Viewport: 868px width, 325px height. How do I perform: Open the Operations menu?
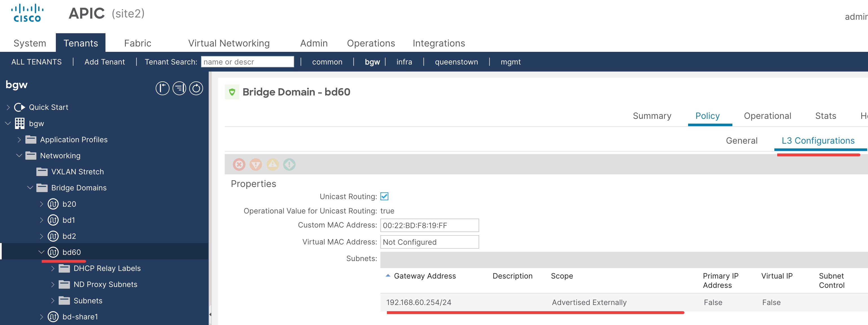tap(371, 43)
